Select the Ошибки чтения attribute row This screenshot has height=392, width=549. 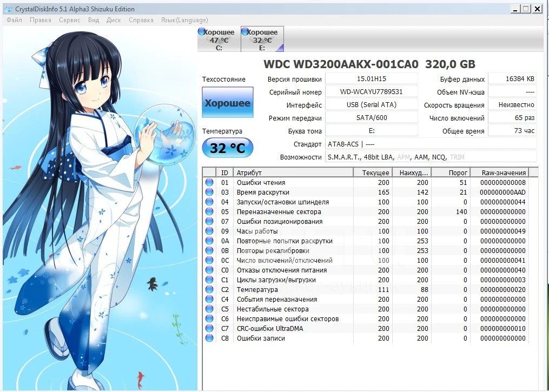pyautogui.click(x=366, y=182)
